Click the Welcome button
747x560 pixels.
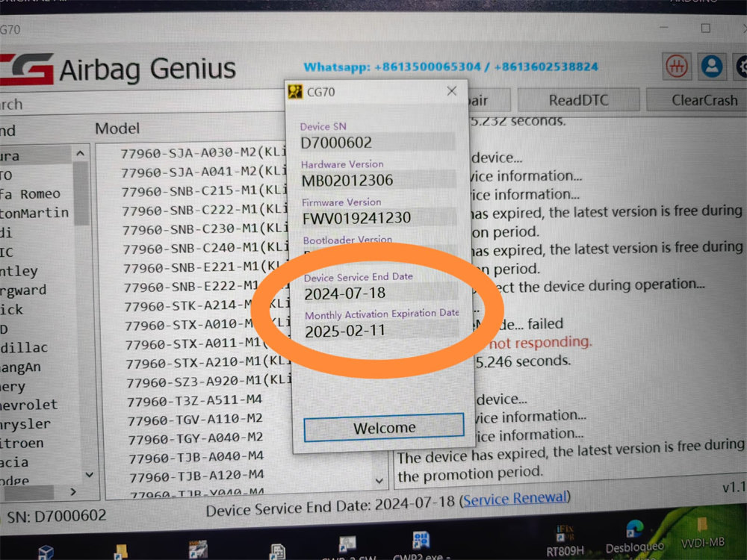click(384, 427)
